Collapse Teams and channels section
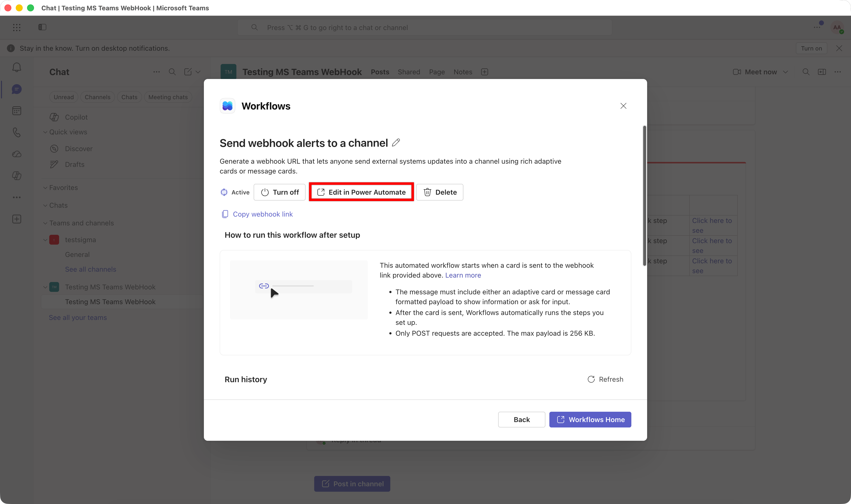 [45, 223]
